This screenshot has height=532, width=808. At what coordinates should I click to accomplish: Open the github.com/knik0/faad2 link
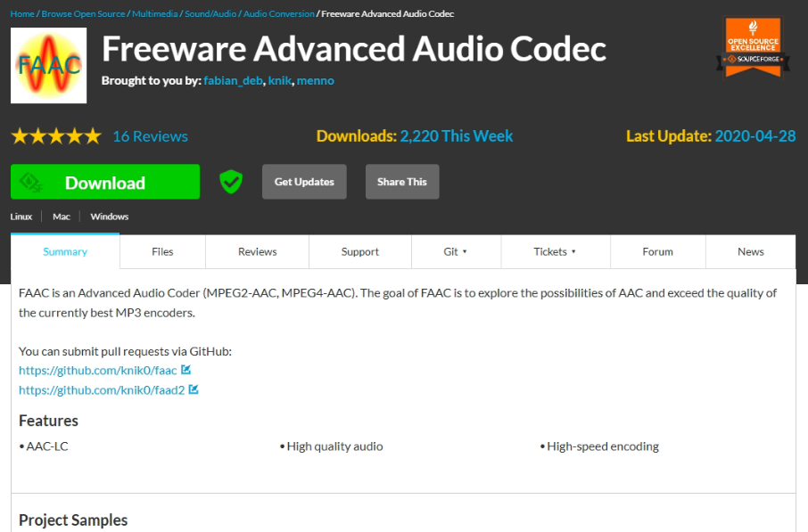point(102,389)
